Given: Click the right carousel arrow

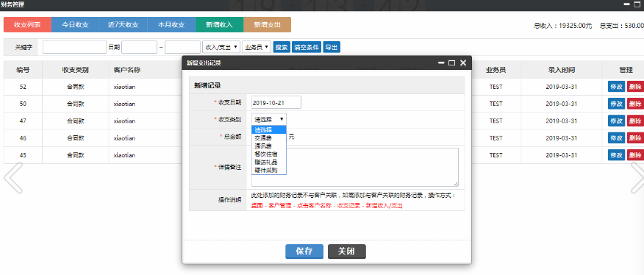Looking at the screenshot, I should (x=637, y=178).
